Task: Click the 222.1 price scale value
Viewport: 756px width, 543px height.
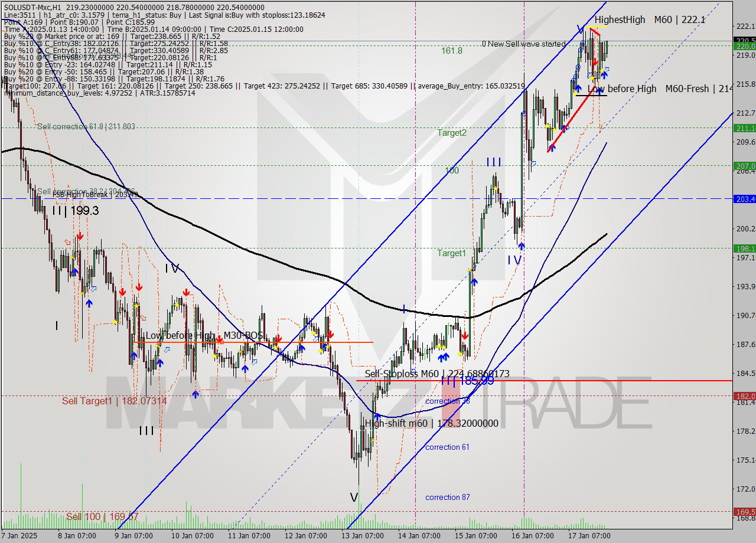Action: (745, 26)
